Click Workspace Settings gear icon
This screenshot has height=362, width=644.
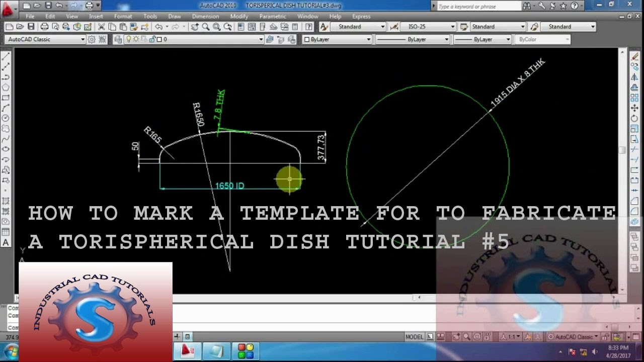point(92,39)
